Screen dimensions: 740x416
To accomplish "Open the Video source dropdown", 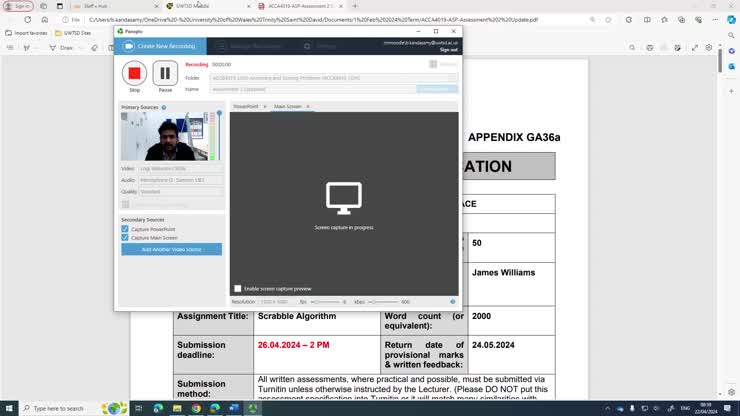I will pos(181,169).
